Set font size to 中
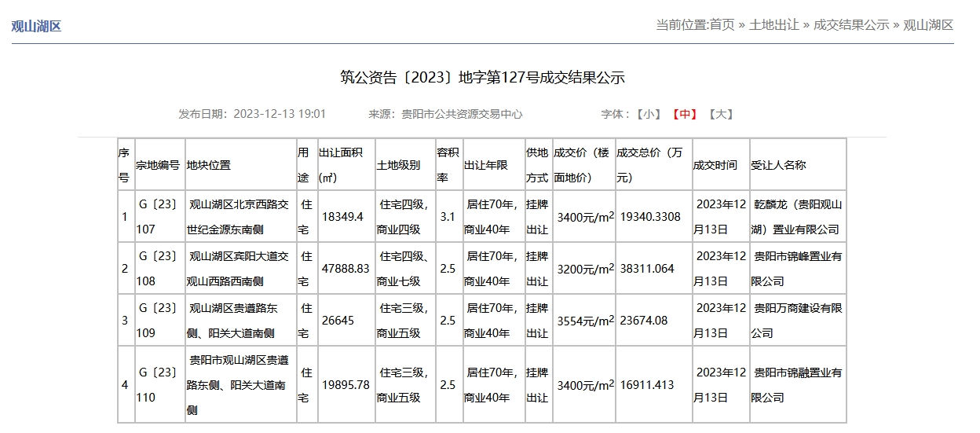The height and width of the screenshot is (433, 980). click(684, 114)
